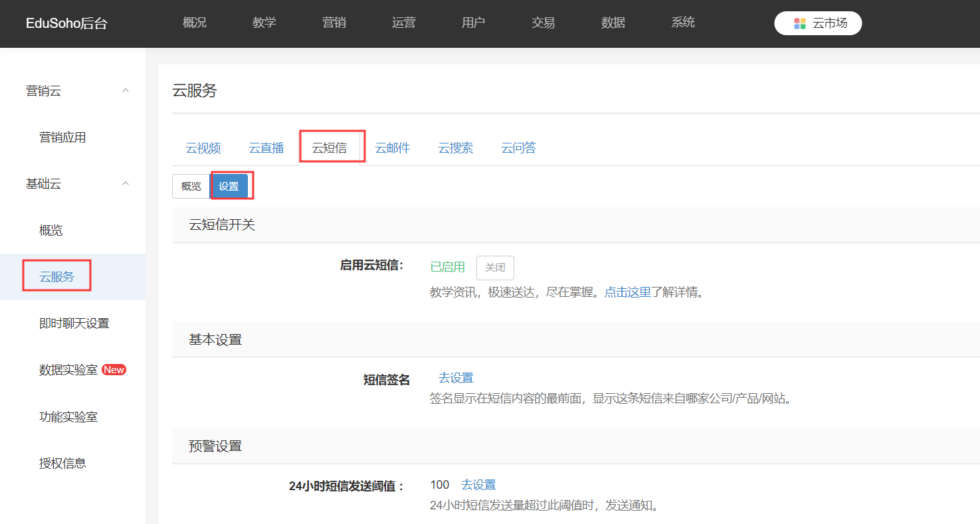Open the 云视频 tab
This screenshot has height=524, width=980.
[x=203, y=148]
